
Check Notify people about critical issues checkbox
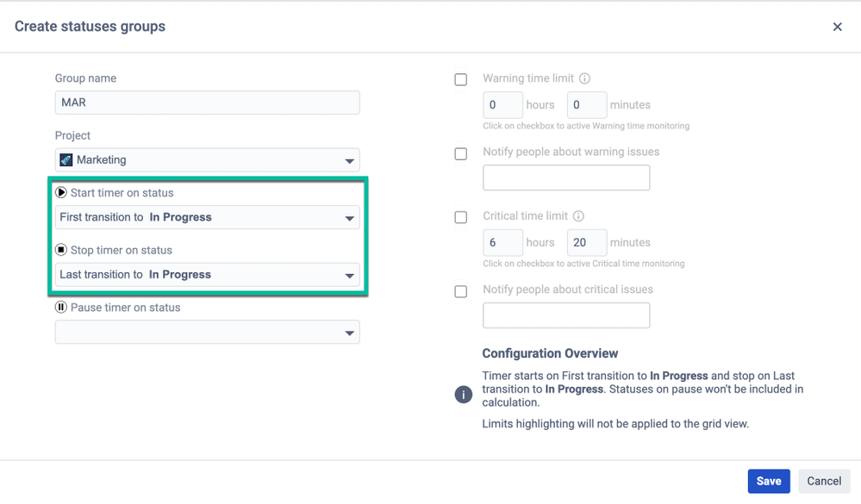(461, 291)
